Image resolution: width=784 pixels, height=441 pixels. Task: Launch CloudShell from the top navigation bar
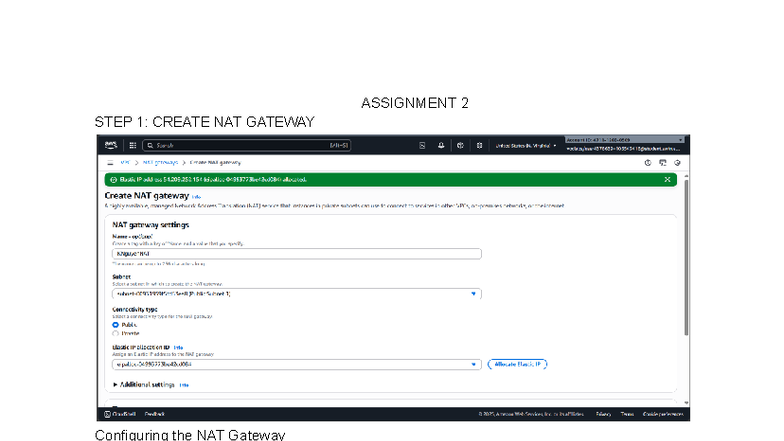tap(422, 146)
